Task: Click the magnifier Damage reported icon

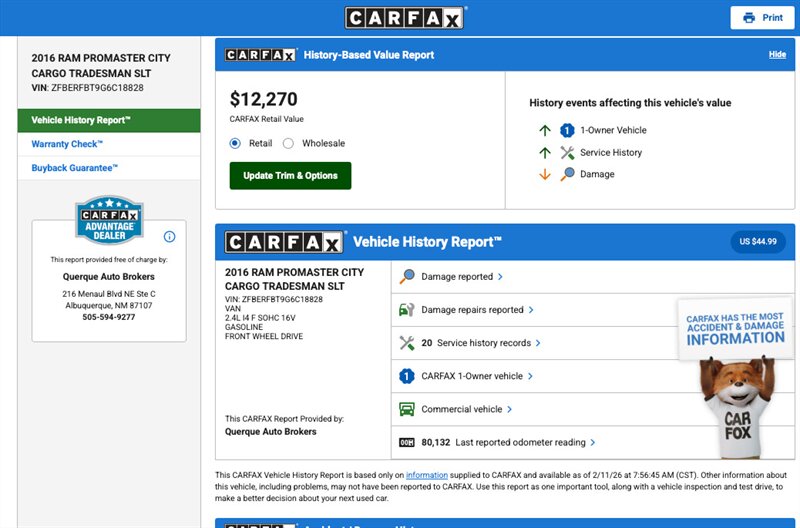Action: pyautogui.click(x=407, y=276)
